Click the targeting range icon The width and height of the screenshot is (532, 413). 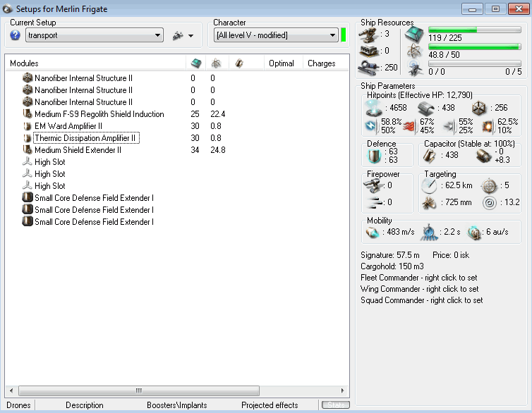[429, 185]
